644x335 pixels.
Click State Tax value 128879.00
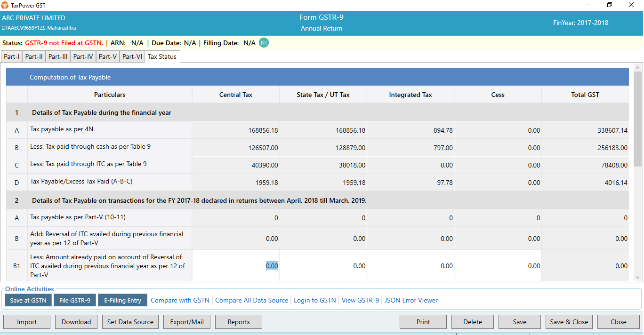point(351,148)
